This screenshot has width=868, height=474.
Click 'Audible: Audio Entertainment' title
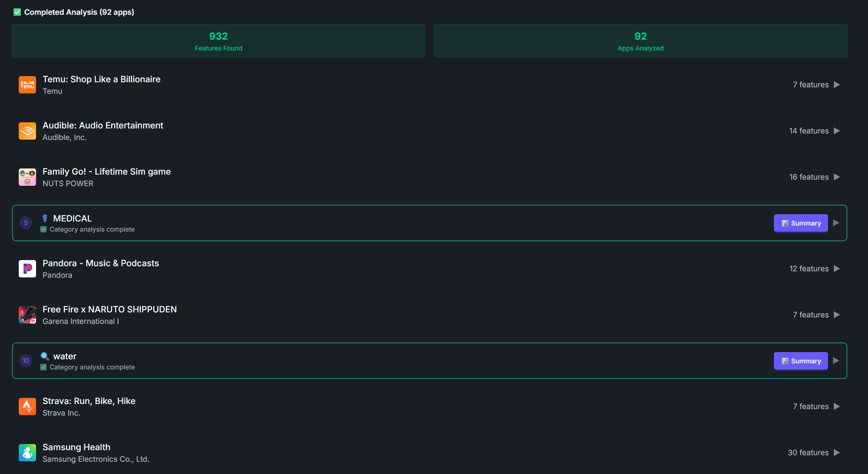tap(103, 126)
